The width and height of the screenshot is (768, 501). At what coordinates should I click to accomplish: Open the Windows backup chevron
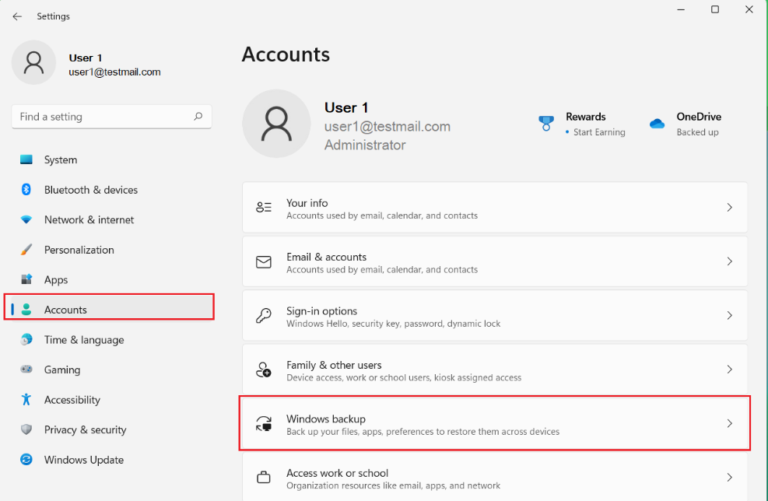coord(729,424)
